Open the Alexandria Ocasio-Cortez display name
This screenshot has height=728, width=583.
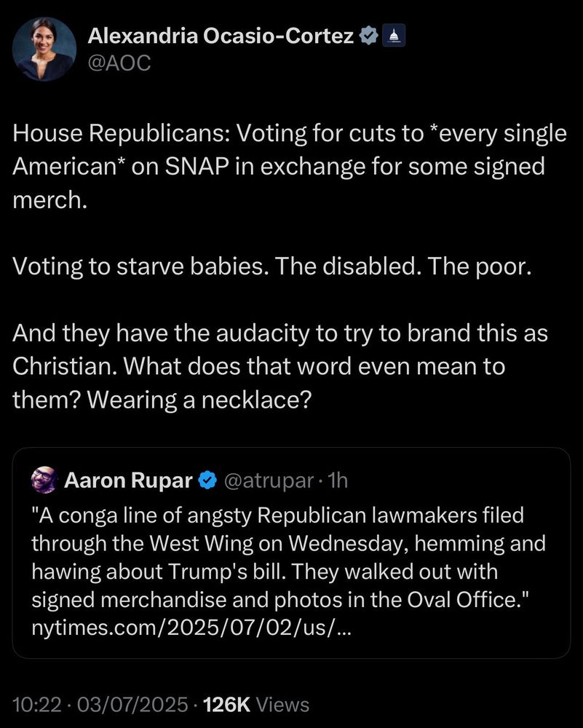[x=221, y=36]
